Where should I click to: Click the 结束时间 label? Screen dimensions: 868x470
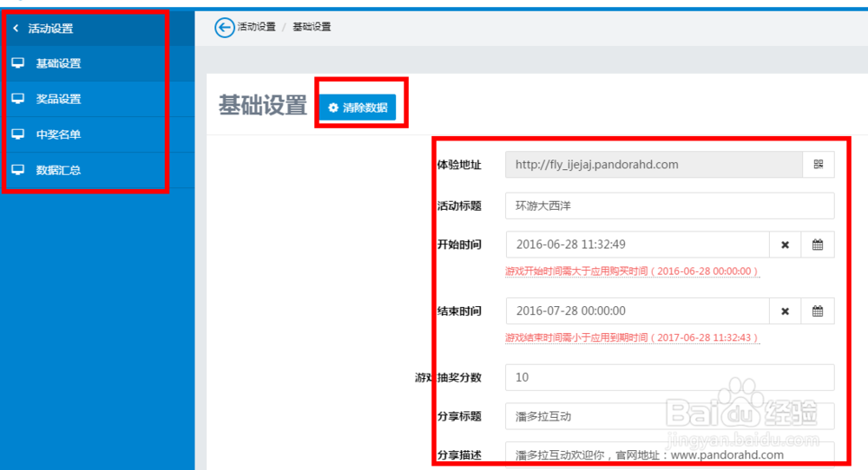click(x=459, y=310)
